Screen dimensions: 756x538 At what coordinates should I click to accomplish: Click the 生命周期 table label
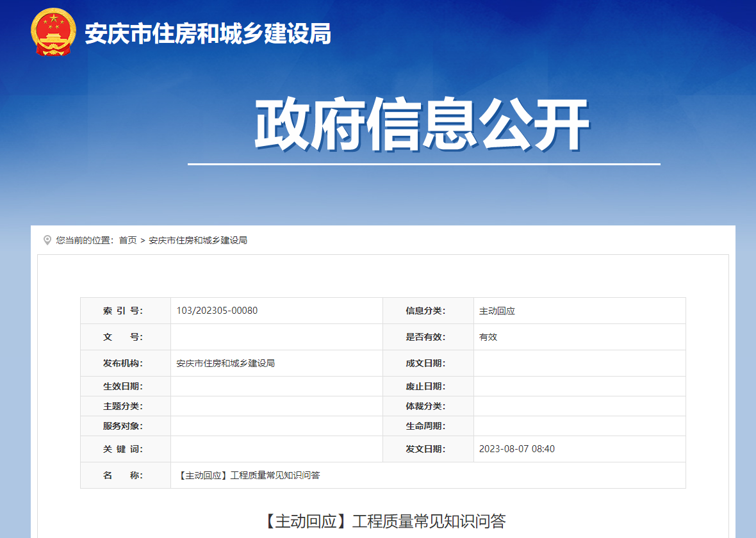click(x=428, y=425)
